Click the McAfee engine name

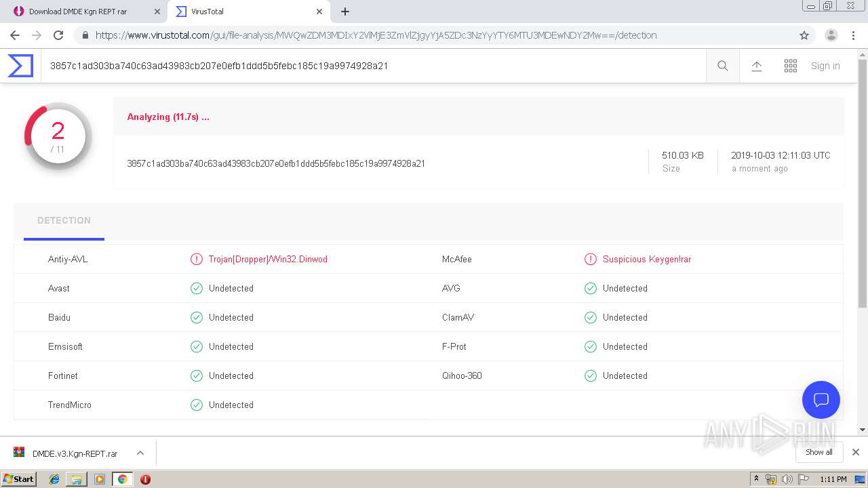(457, 260)
